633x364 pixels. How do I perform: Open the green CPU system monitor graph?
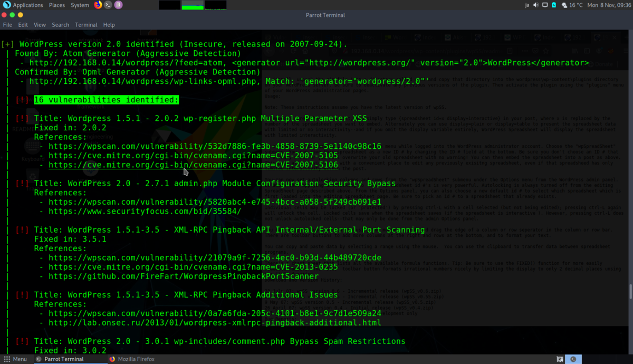coord(193,5)
